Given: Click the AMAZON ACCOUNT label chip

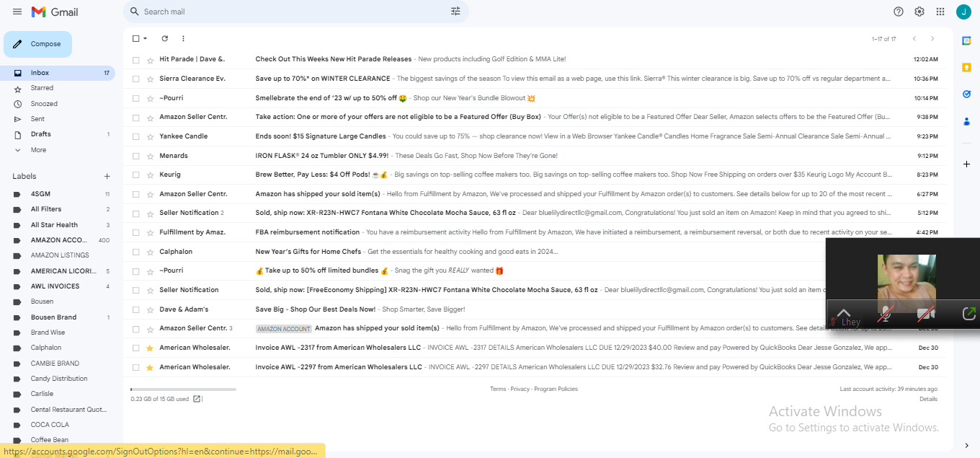Looking at the screenshot, I should [284, 329].
